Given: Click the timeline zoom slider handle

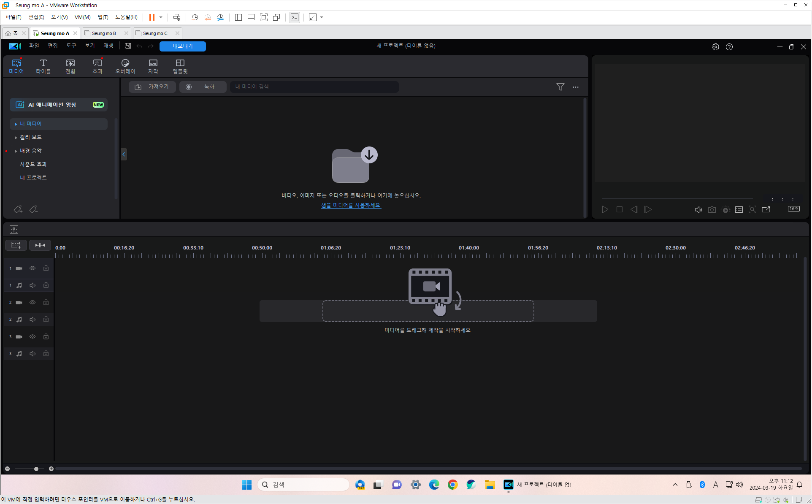Looking at the screenshot, I should 36,469.
